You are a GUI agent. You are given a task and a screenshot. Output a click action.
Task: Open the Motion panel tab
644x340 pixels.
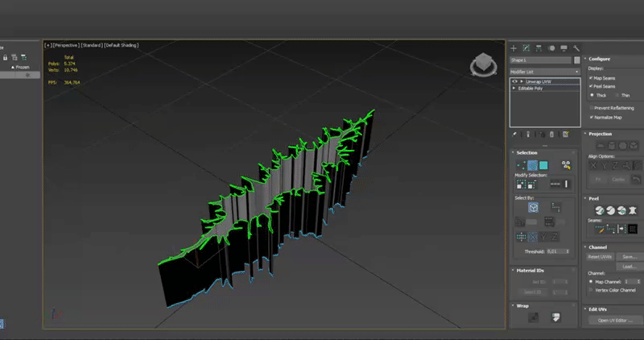pyautogui.click(x=551, y=48)
